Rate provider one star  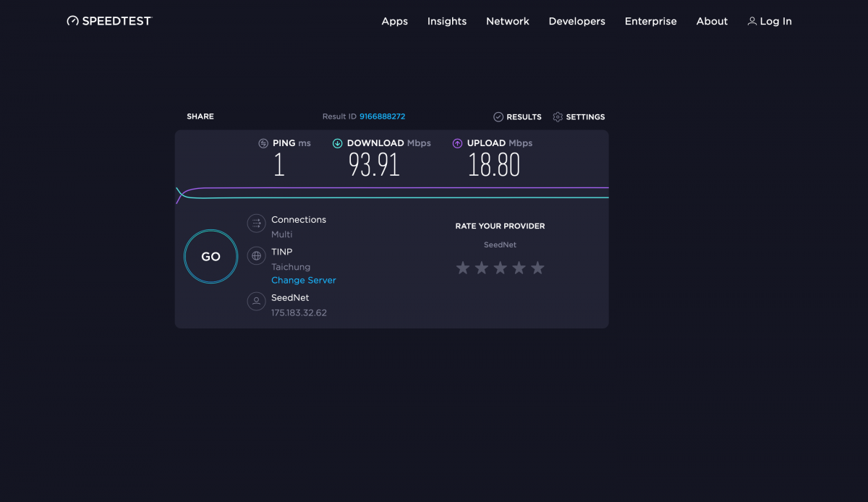pyautogui.click(x=463, y=268)
